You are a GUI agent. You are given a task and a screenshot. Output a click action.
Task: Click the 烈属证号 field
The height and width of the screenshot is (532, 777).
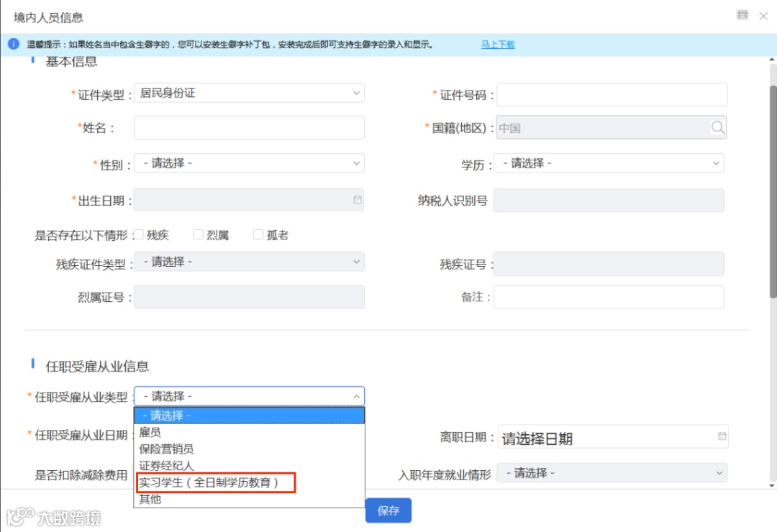click(249, 297)
